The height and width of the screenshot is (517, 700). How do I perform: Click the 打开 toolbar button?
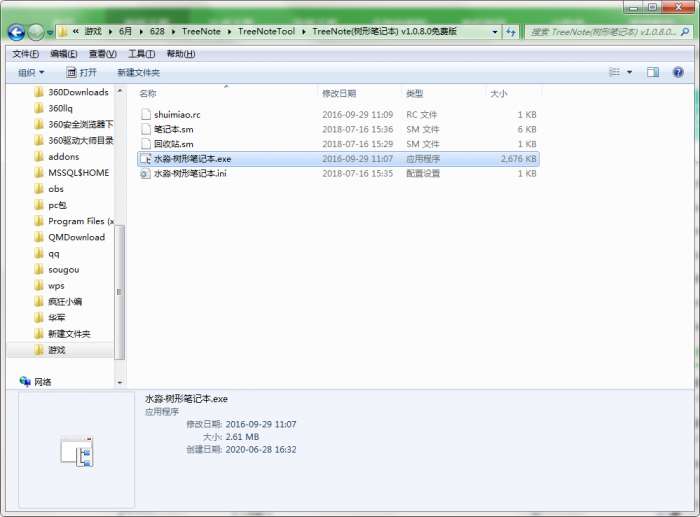[x=82, y=72]
